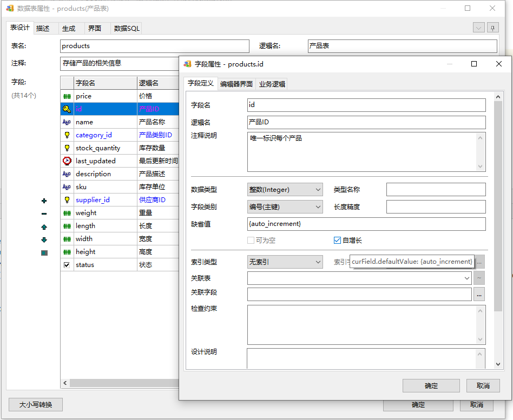
Task: Toggle the 可为空 checkbox
Action: coord(251,241)
